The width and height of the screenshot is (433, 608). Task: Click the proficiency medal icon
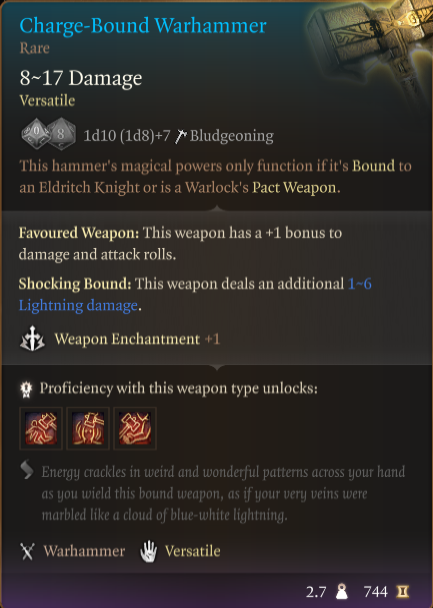pyautogui.click(x=26, y=389)
